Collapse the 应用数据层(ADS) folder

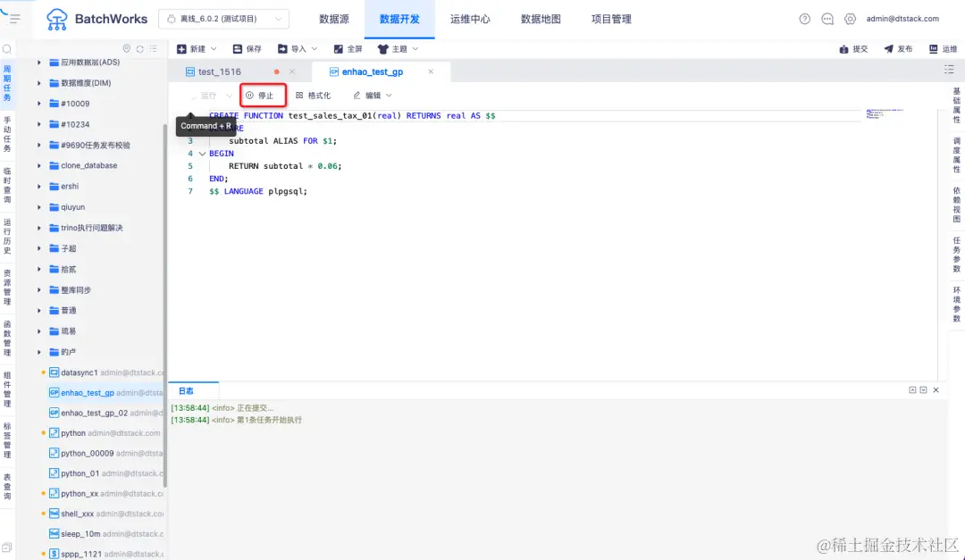[41, 62]
